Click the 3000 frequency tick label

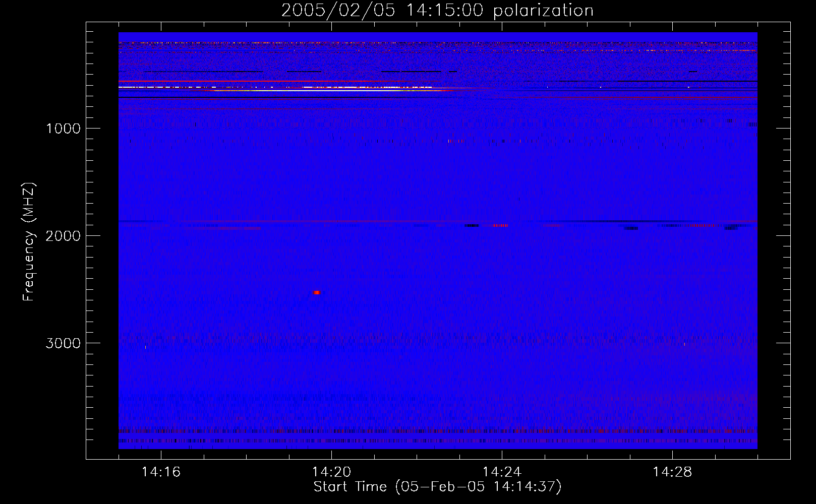[63, 343]
